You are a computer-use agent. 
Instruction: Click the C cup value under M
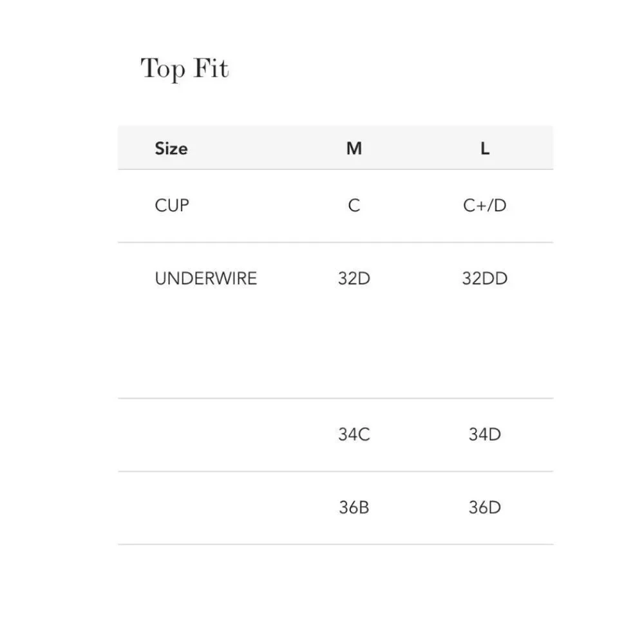(x=354, y=205)
